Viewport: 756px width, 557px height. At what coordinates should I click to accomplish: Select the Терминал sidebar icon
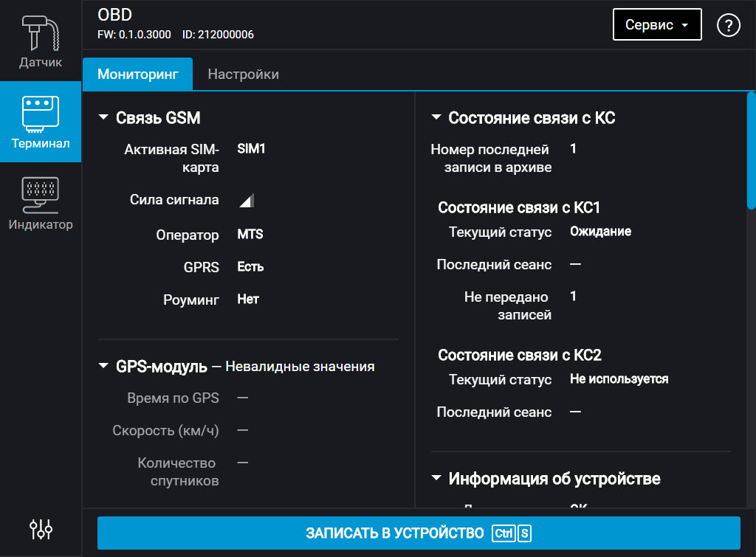click(41, 122)
